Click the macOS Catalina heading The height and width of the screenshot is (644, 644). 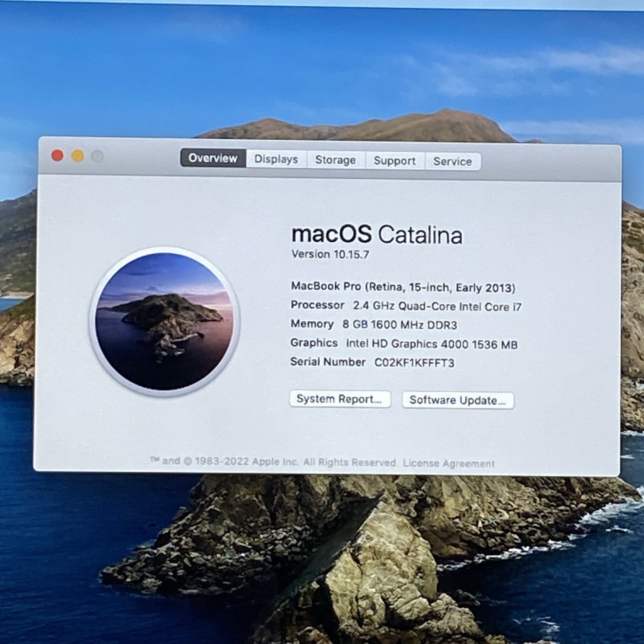tap(377, 235)
